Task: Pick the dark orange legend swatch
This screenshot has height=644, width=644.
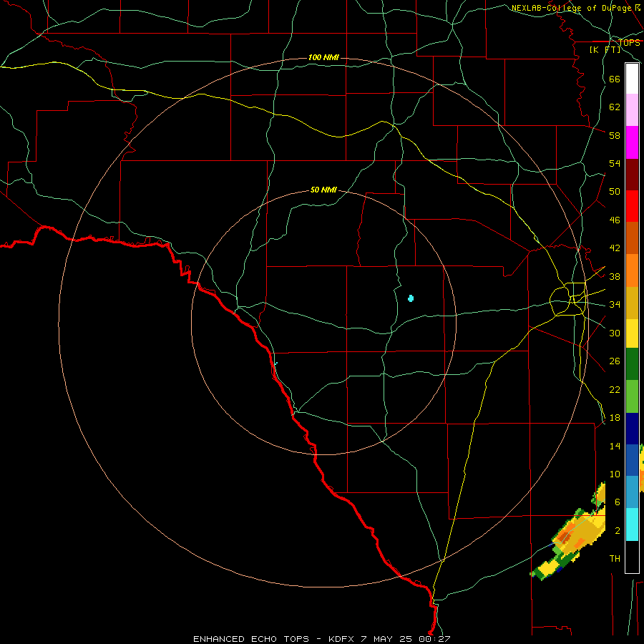Action: [632, 238]
